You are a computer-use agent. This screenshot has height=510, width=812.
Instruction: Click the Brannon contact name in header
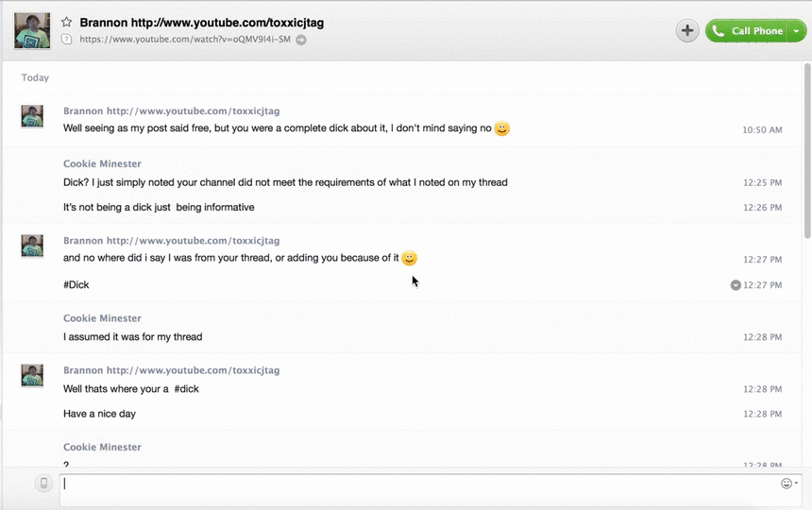coord(201,22)
